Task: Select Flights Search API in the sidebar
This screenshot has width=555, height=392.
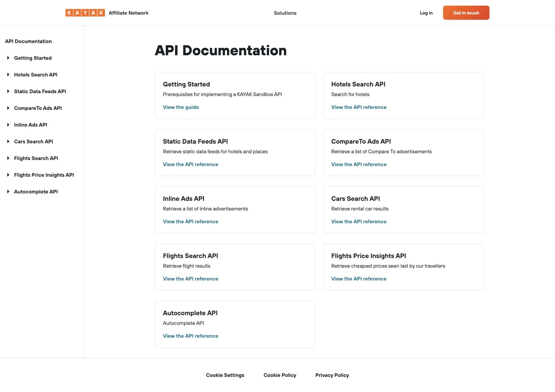Action: (x=36, y=158)
